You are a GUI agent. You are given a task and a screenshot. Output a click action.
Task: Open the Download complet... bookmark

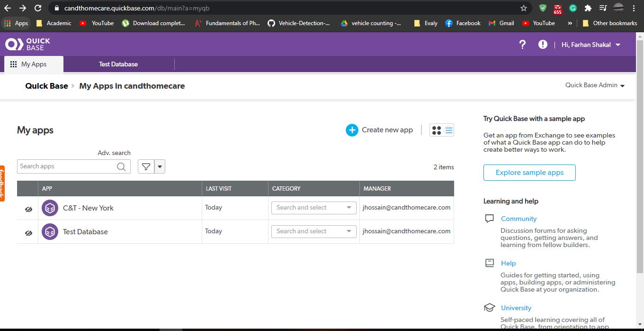153,23
